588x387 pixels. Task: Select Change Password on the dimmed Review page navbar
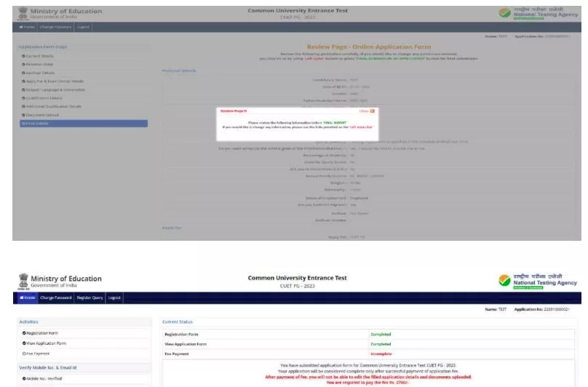tap(55, 27)
